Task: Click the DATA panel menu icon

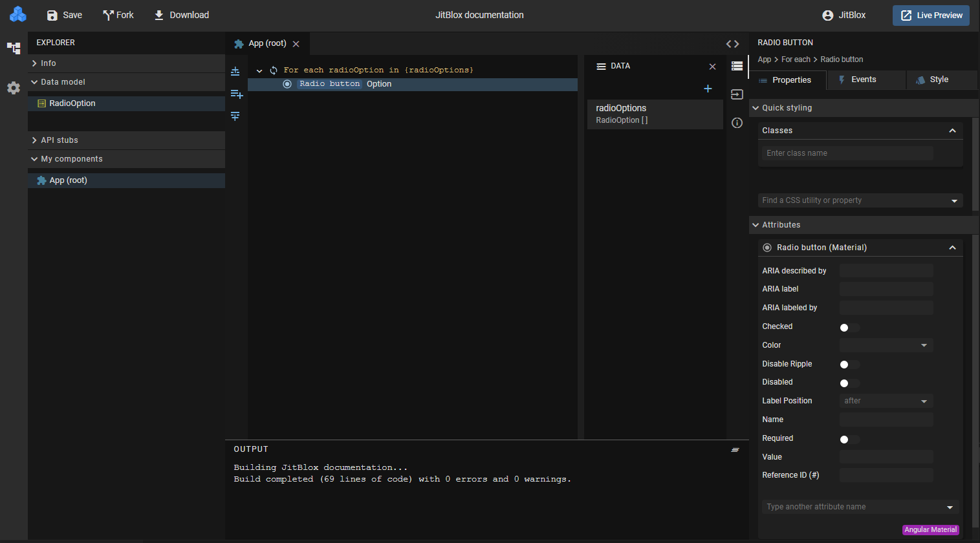Action: click(x=601, y=67)
